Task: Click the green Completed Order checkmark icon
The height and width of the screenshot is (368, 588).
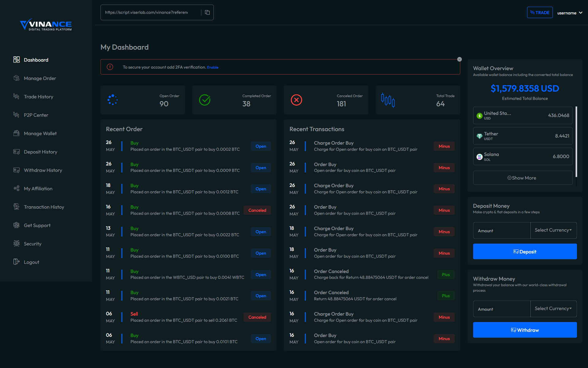Action: [x=205, y=100]
